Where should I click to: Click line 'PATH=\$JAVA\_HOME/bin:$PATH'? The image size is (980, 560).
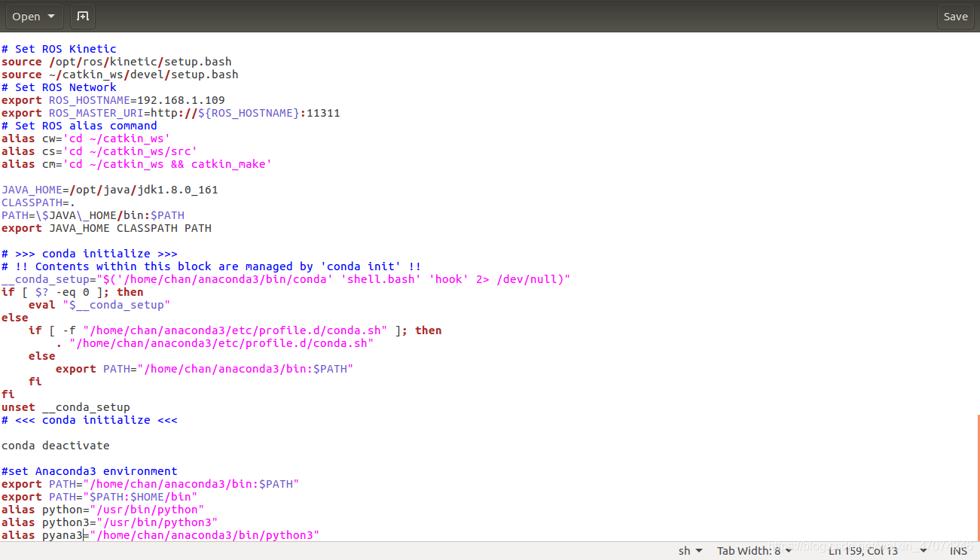click(93, 215)
